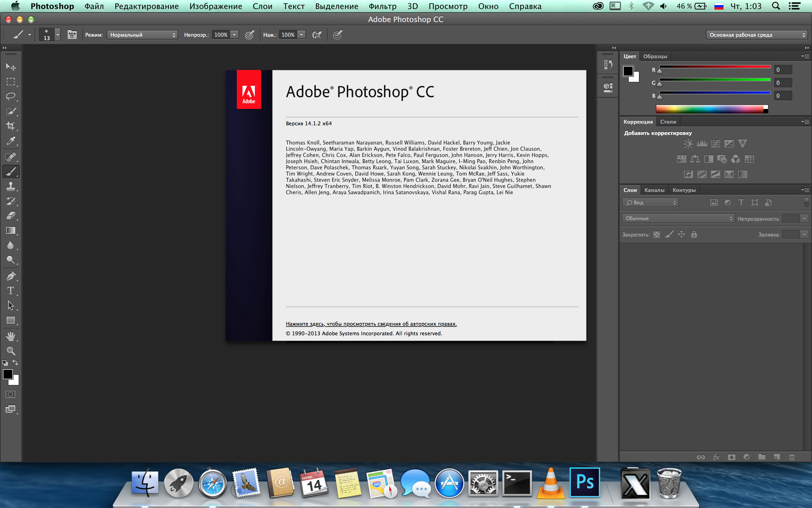Viewport: 812px width, 508px height.
Task: Select the Path Selection tool
Action: (x=11, y=305)
